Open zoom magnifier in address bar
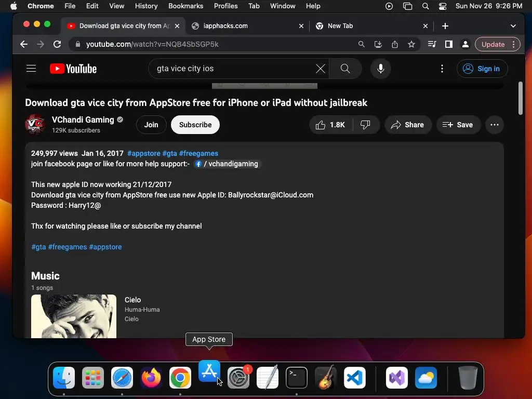The height and width of the screenshot is (399, 532). pyautogui.click(x=362, y=44)
